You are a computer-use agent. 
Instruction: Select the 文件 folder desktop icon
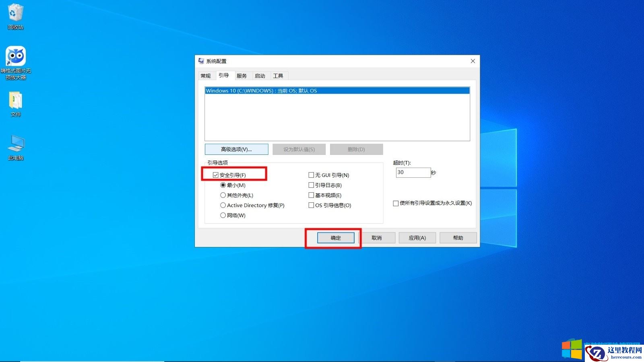(16, 104)
